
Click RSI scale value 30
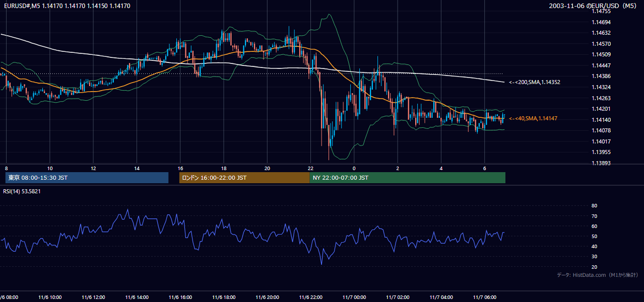[594, 256]
